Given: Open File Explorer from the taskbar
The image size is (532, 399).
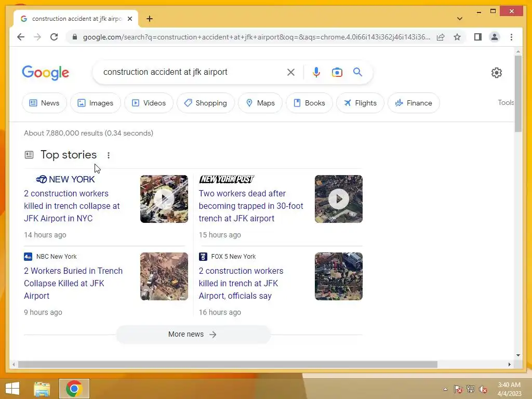Looking at the screenshot, I should click(x=42, y=389).
